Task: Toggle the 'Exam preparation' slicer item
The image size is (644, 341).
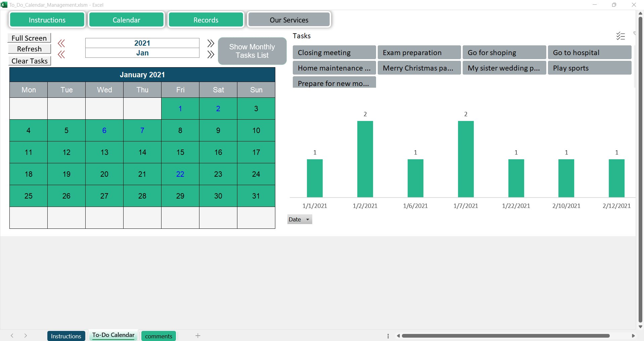Action: (419, 53)
